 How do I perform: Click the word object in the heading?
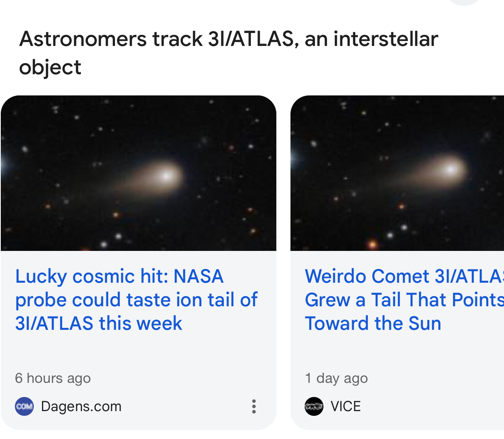[x=50, y=68]
